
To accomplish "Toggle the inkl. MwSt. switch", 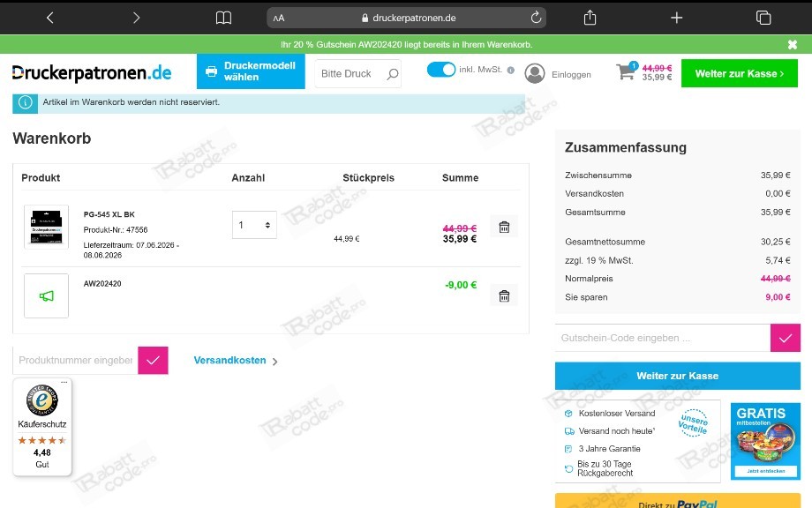I will pyautogui.click(x=440, y=70).
